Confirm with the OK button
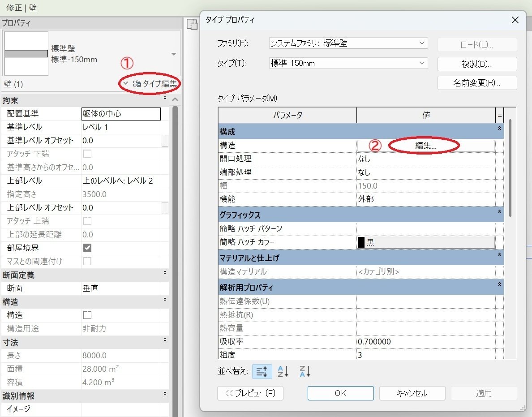 [x=341, y=393]
